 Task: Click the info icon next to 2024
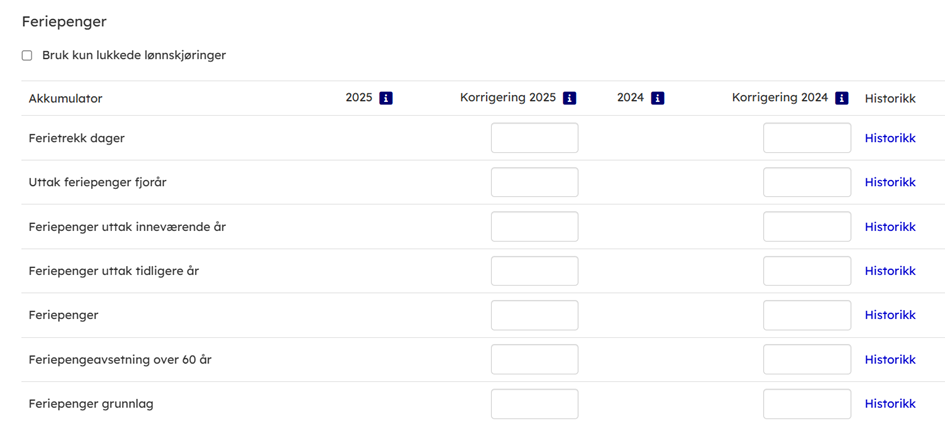pos(657,98)
